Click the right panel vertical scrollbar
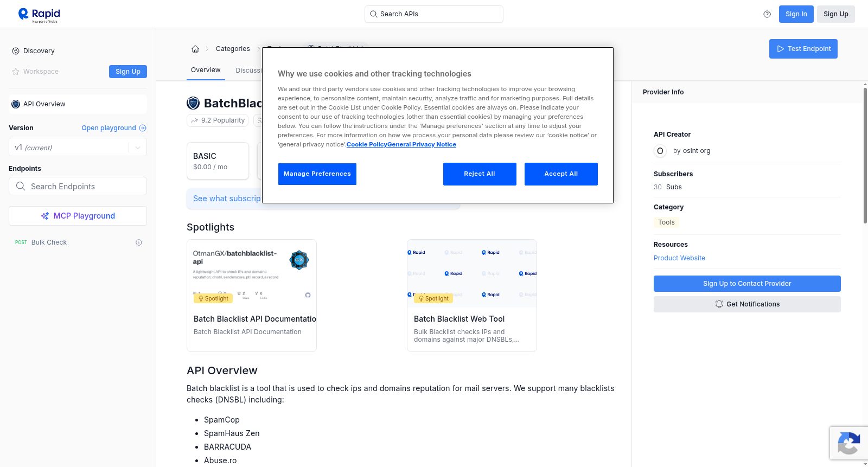868x467 pixels. point(865,155)
